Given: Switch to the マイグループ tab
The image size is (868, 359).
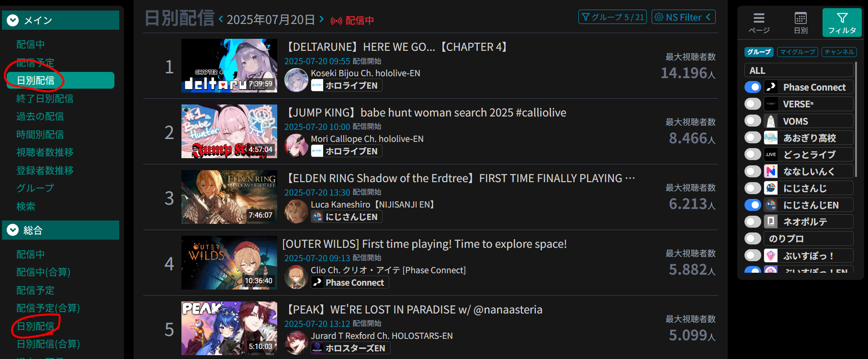Looking at the screenshot, I should [x=797, y=52].
